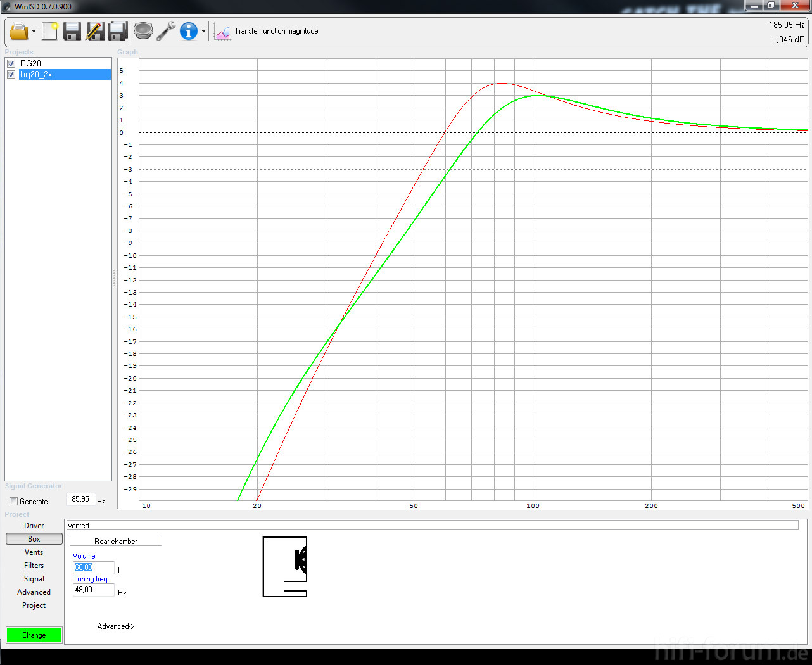
Task: Expand the dropdown arrow beside the info icon
Action: coord(203,31)
